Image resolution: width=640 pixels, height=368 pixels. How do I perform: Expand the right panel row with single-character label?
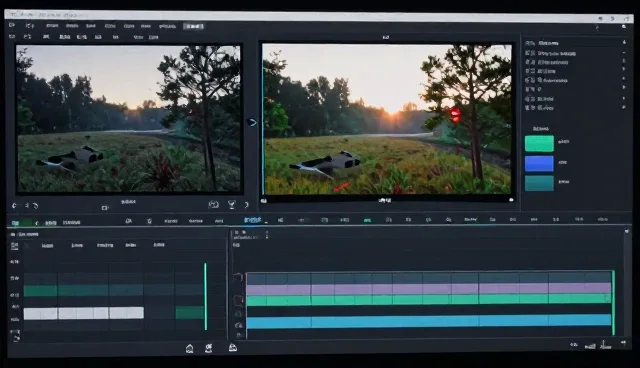(x=624, y=88)
